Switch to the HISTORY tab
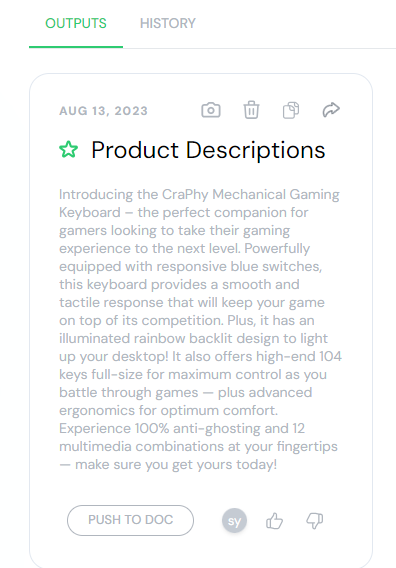The height and width of the screenshot is (568, 396). pyautogui.click(x=168, y=24)
